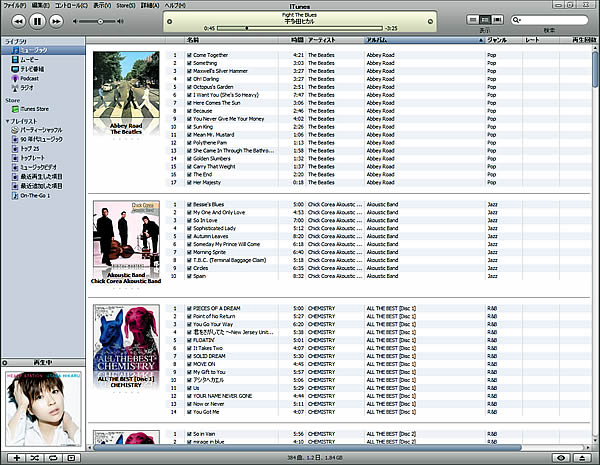600x465 pixels.
Task: Switch to Cover Flow view button
Action: click(497, 20)
